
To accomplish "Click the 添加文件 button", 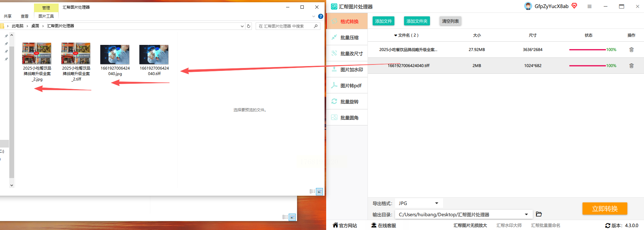I will tap(383, 21).
